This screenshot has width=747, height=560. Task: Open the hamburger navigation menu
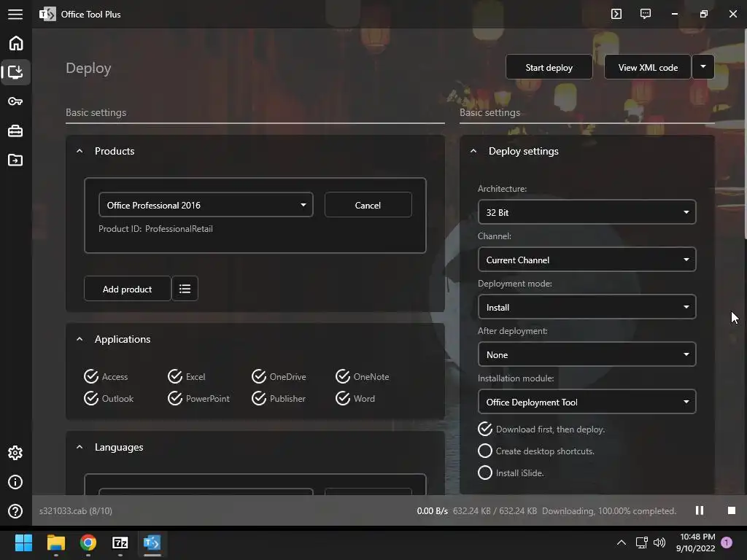15,15
